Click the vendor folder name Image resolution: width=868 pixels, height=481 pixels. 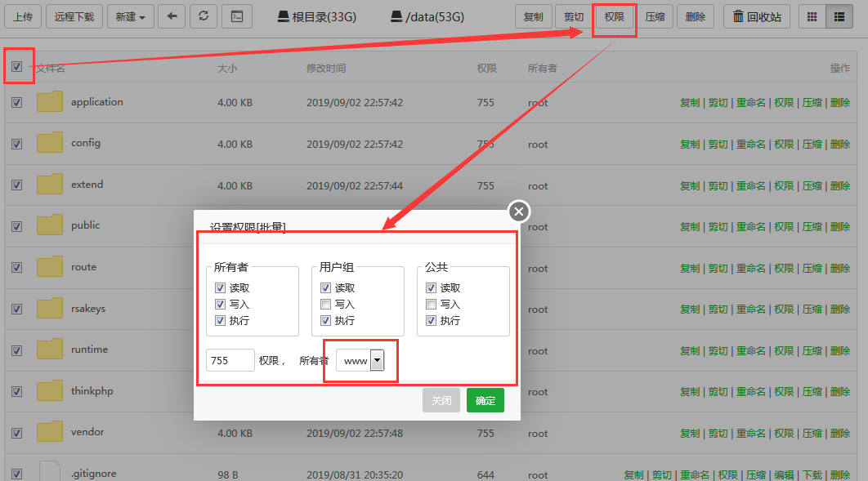click(87, 432)
